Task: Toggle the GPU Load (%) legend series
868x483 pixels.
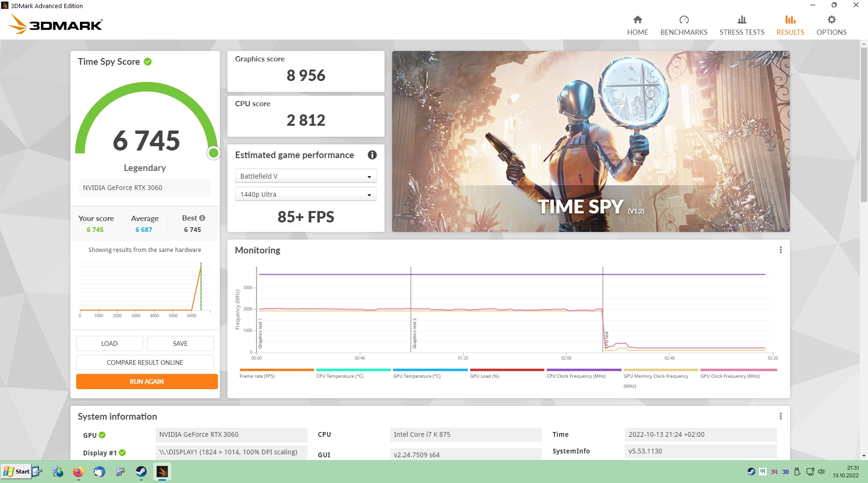Action: click(507, 373)
